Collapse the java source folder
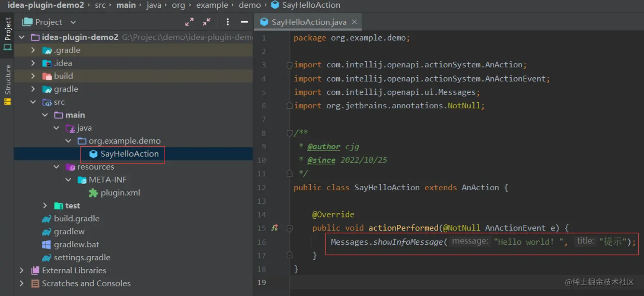Screen dimensions: 644x296 (x=57, y=128)
